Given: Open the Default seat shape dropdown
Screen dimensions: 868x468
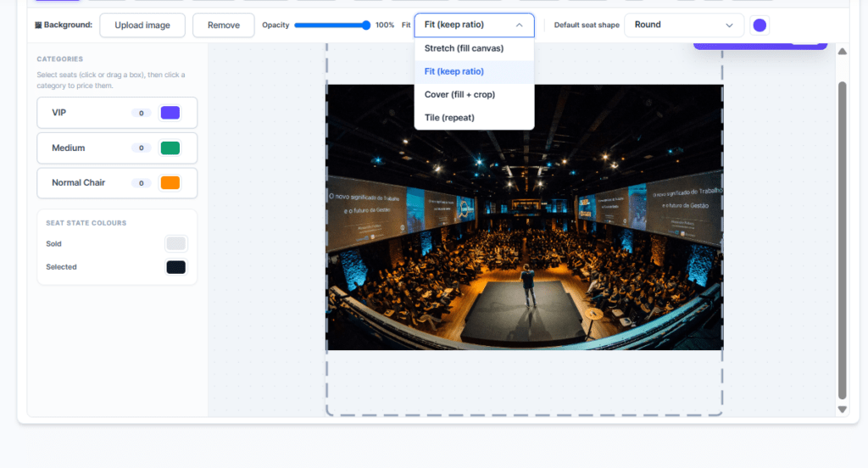Looking at the screenshot, I should 684,25.
